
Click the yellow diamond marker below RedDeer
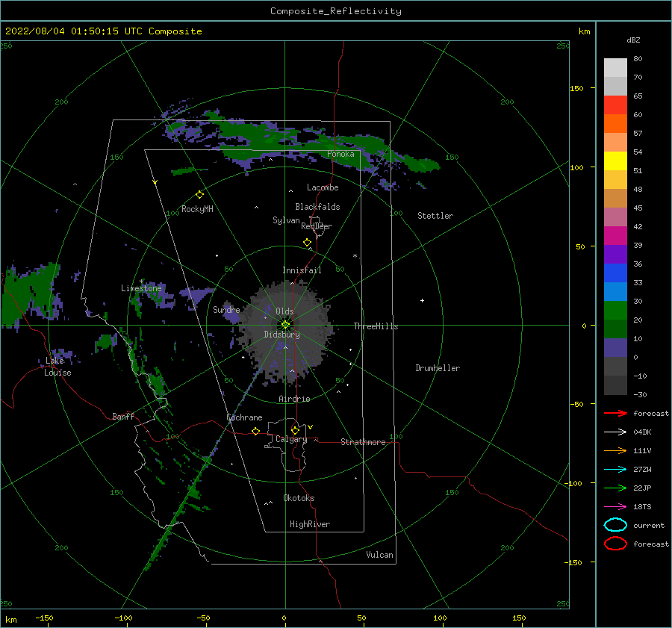[x=308, y=243]
